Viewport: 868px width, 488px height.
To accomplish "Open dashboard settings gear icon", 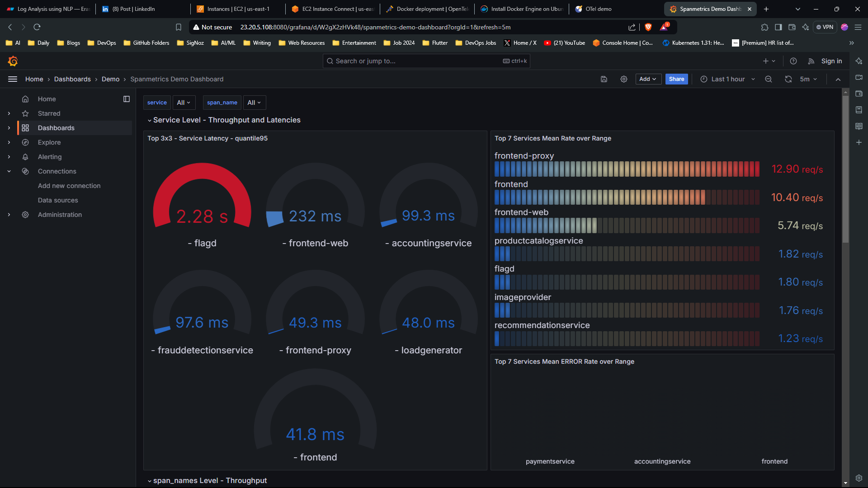I will (624, 79).
